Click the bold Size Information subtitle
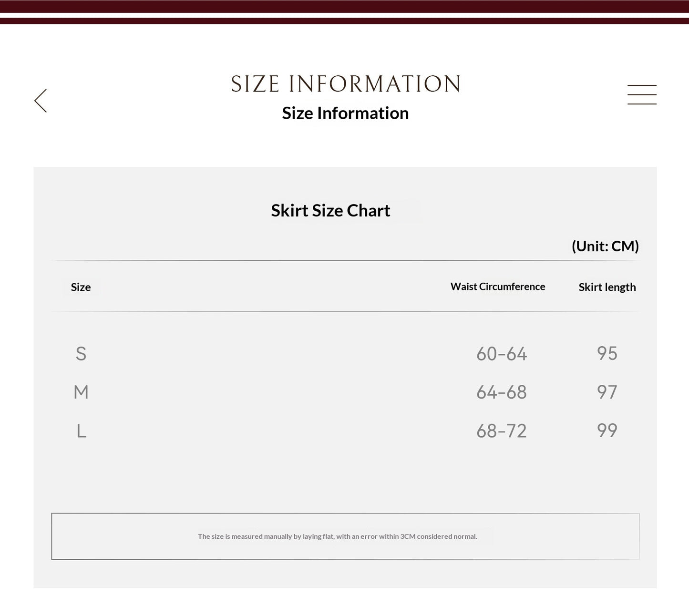The width and height of the screenshot is (689, 616). (345, 113)
